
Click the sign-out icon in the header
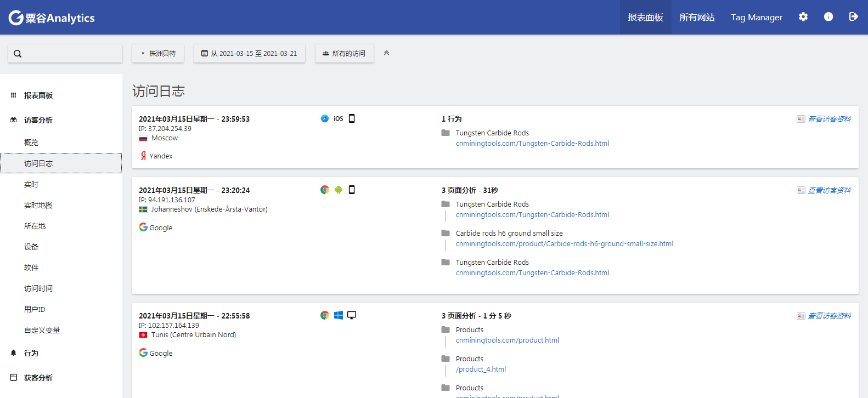853,17
